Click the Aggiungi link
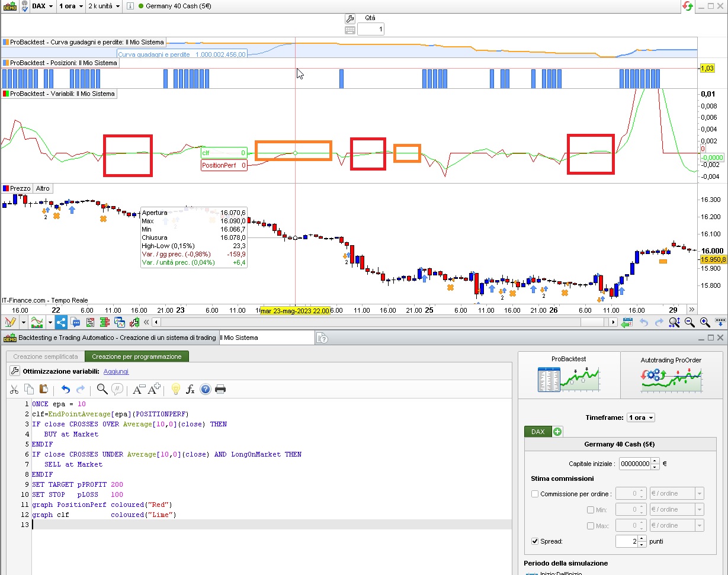 pos(116,371)
